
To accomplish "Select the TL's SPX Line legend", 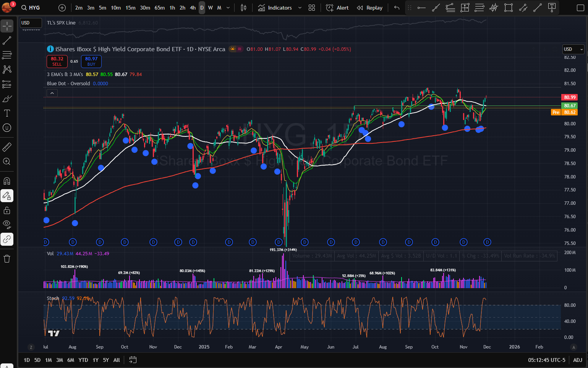I will pos(61,23).
